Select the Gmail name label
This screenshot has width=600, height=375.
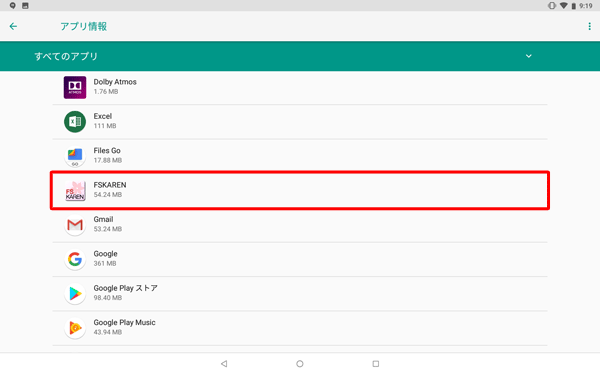103,220
